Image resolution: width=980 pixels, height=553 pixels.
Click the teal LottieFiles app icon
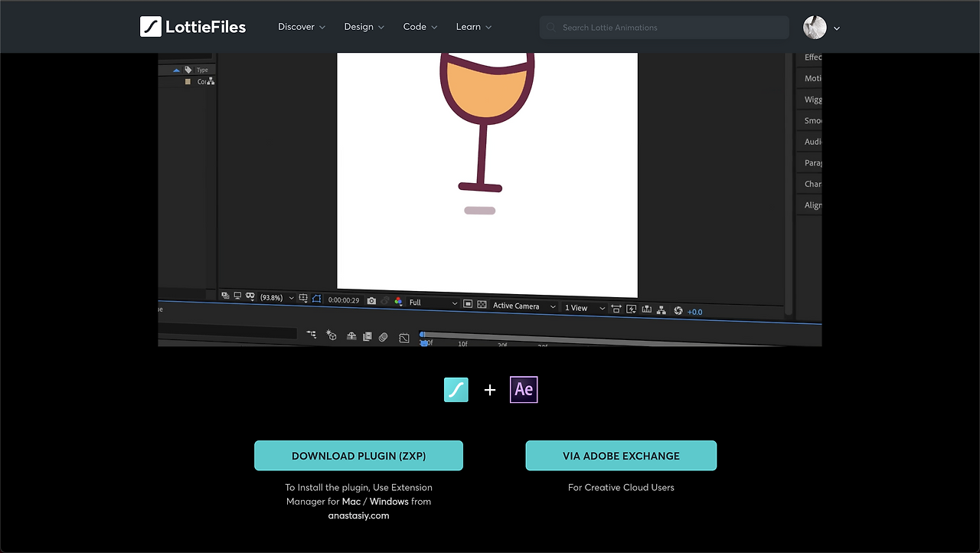456,390
